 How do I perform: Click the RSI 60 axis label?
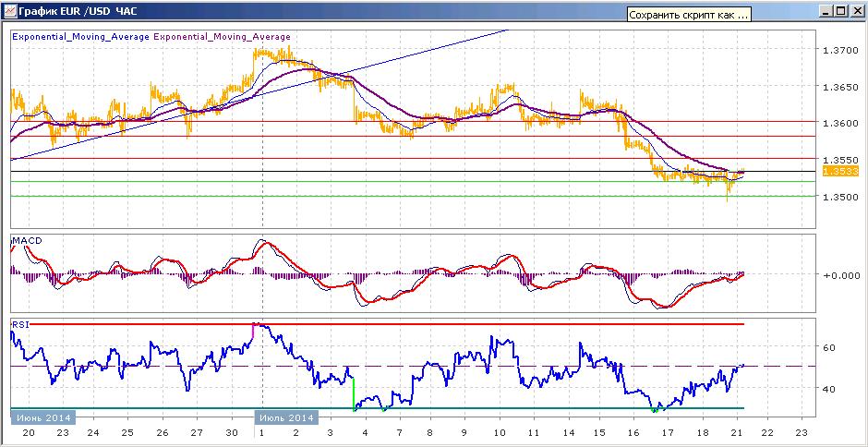[x=829, y=348]
